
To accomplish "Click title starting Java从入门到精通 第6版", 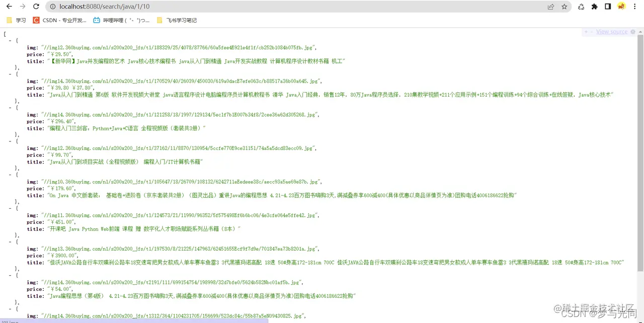I will [x=330, y=95].
